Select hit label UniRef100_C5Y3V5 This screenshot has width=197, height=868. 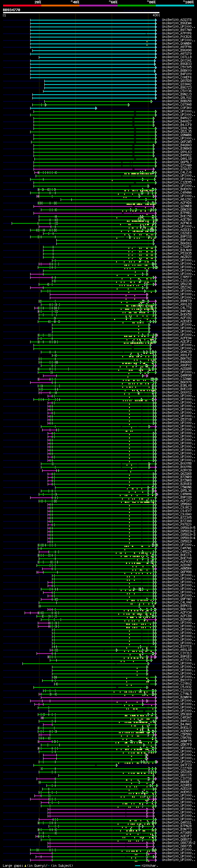point(177,67)
